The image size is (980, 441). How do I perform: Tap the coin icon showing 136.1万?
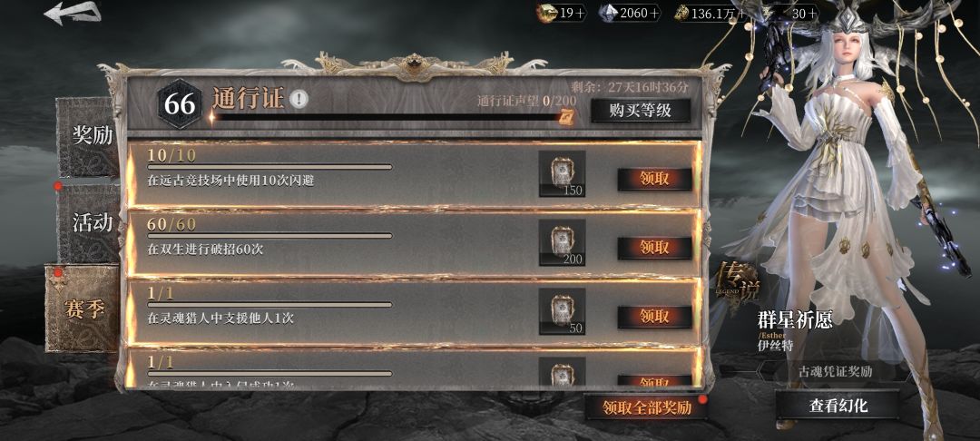[x=681, y=13]
